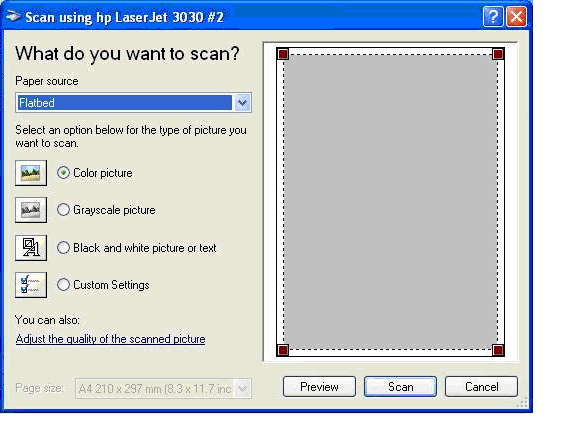Click the bottom-left red crop handle
The image size is (576, 432).
click(283, 350)
